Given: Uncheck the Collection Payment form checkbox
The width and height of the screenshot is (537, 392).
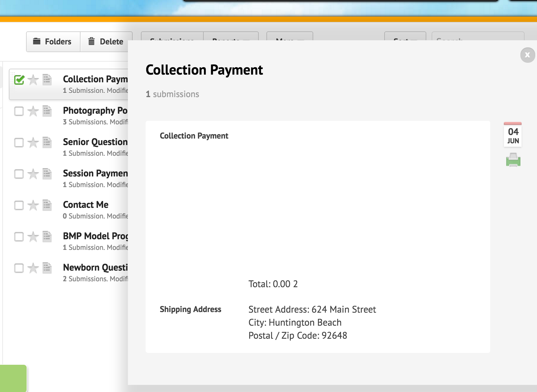Looking at the screenshot, I should click(x=19, y=80).
